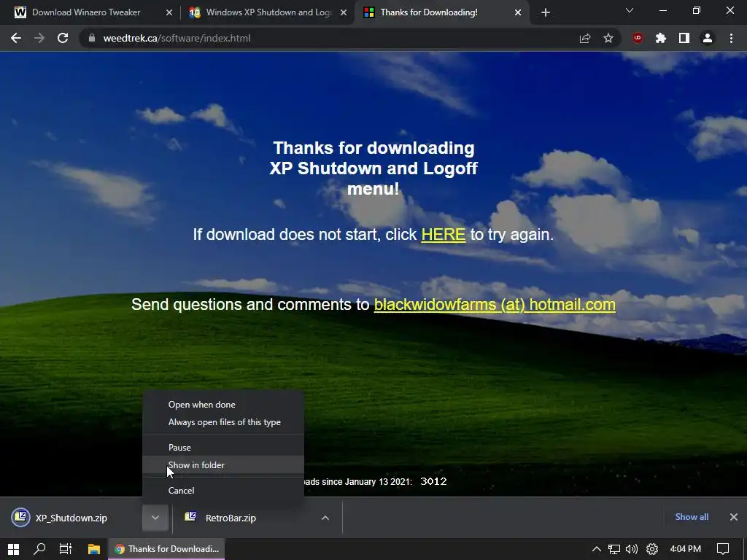747x560 pixels.
Task: Expand RetroBar.zip download options arrow
Action: tap(325, 518)
